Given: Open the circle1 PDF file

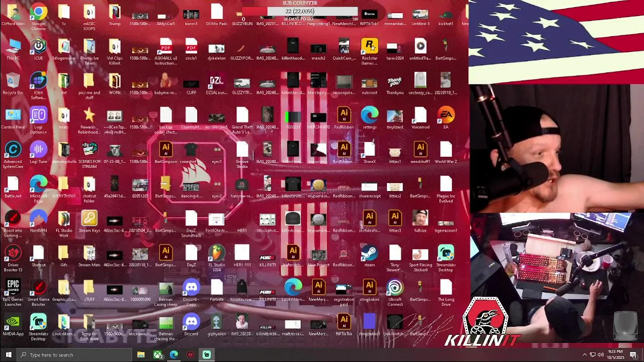Looking at the screenshot, I should (191, 50).
